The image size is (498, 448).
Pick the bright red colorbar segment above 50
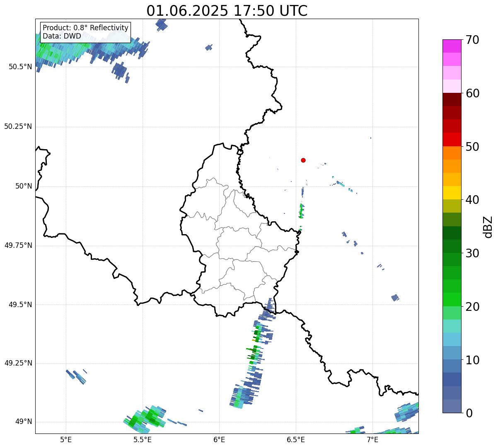click(452, 139)
